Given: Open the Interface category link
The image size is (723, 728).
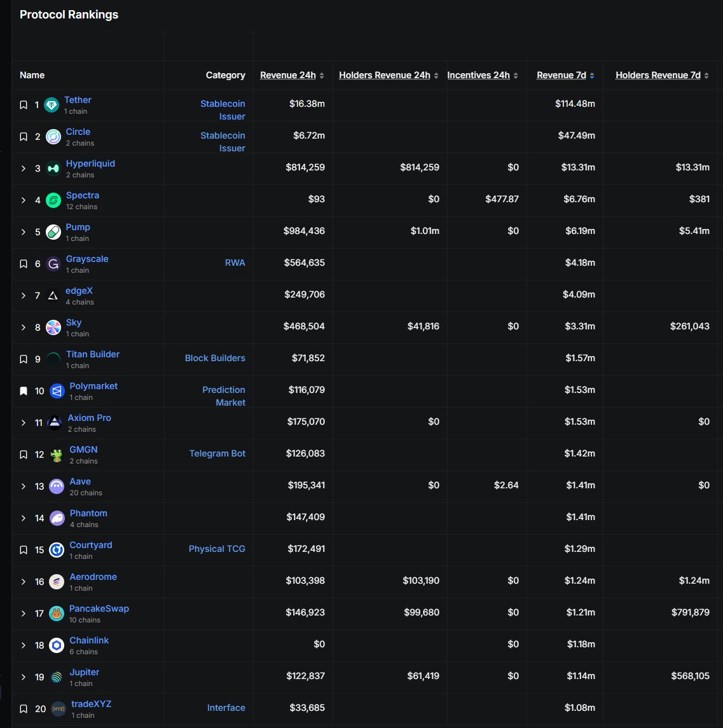Looking at the screenshot, I should point(226,708).
